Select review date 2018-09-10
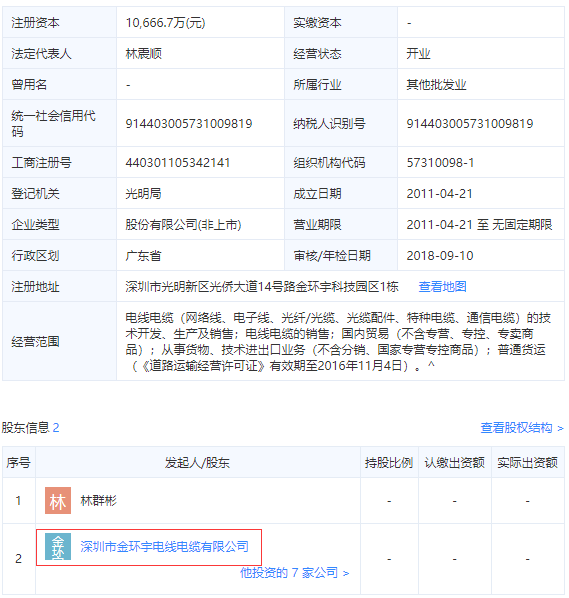Viewport: 569px width, 598px height. click(x=440, y=256)
